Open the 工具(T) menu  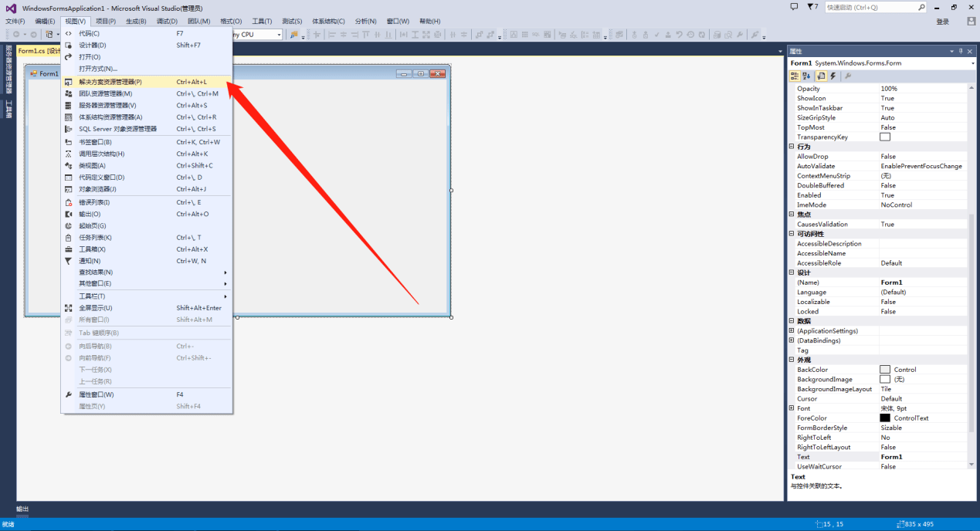(263, 21)
